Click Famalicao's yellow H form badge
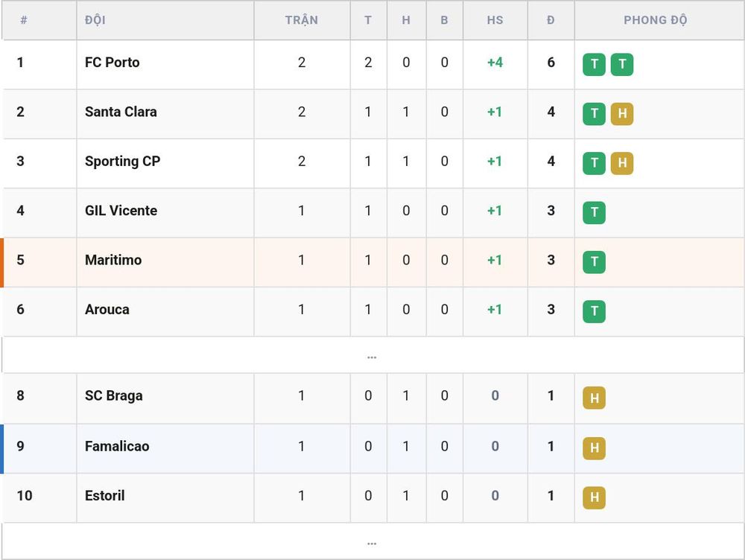Viewport: 745px width, 560px height. 594,448
